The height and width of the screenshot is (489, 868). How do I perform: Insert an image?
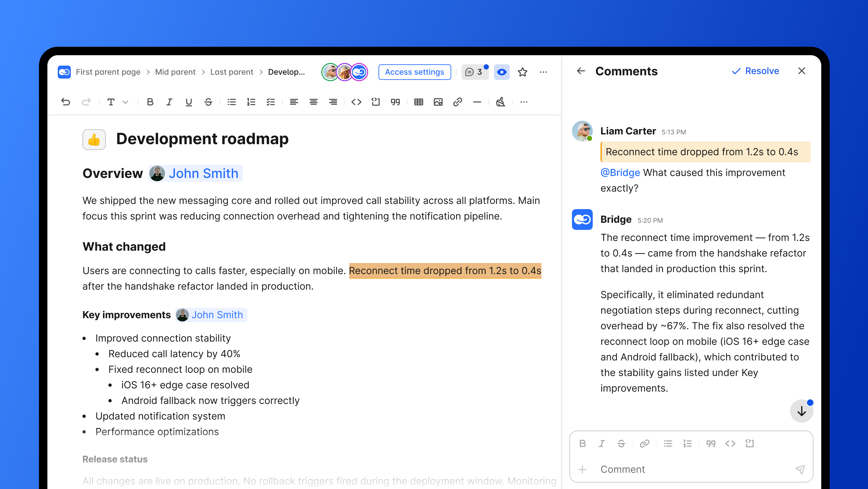(x=438, y=102)
